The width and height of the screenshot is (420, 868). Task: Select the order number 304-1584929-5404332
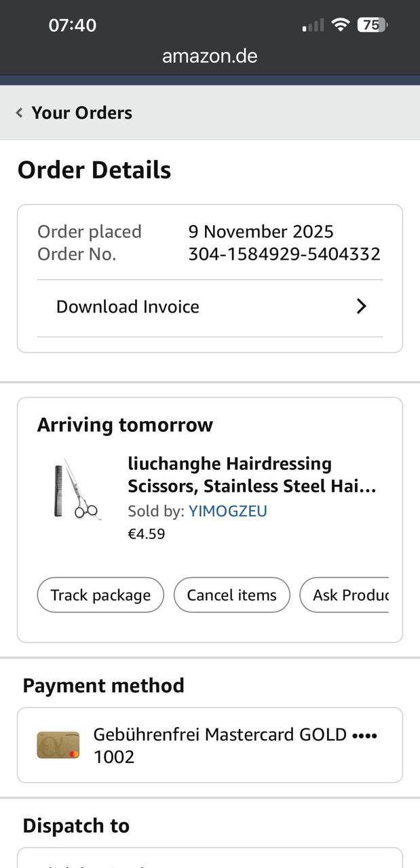pyautogui.click(x=284, y=254)
